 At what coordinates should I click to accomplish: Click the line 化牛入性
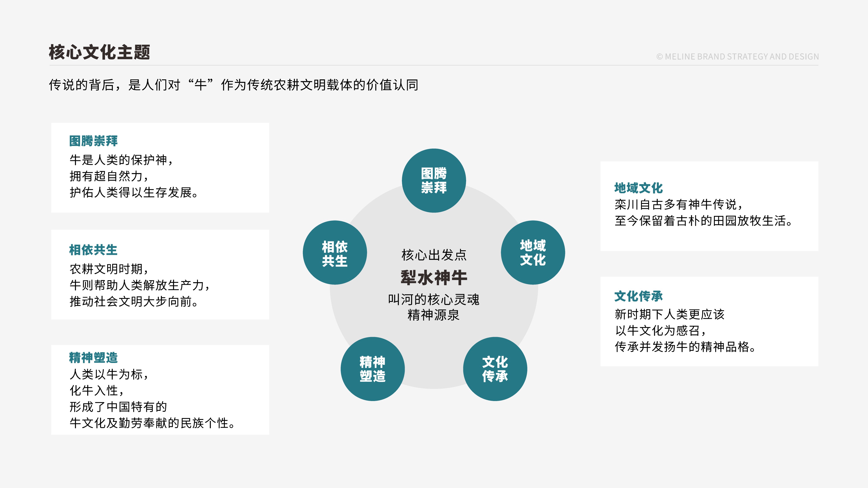(97, 391)
